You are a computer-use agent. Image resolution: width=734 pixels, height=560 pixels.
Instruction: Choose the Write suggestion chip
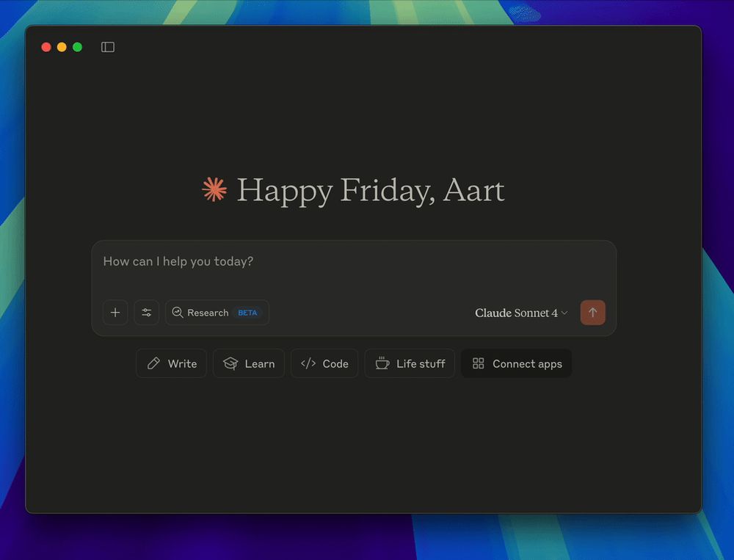click(171, 363)
